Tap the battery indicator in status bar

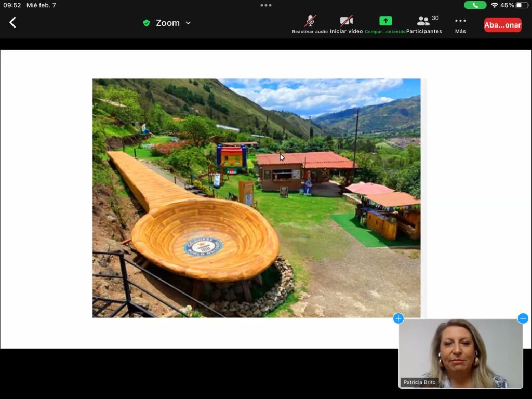tap(522, 5)
